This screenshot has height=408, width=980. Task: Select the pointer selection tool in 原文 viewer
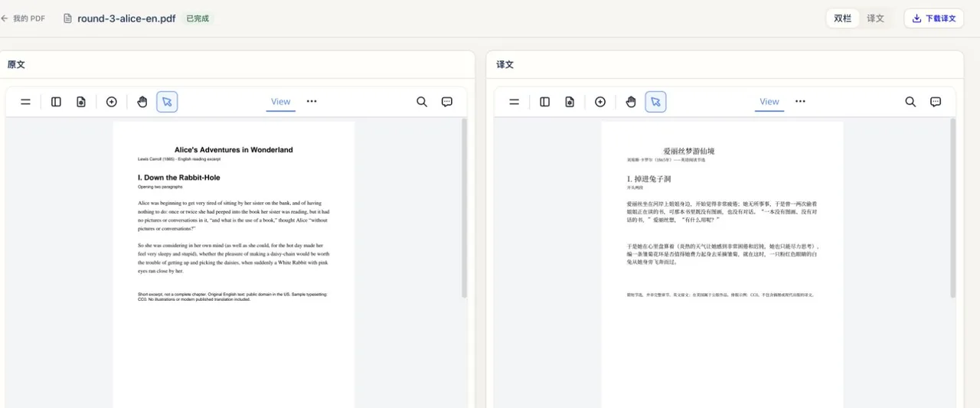click(168, 102)
